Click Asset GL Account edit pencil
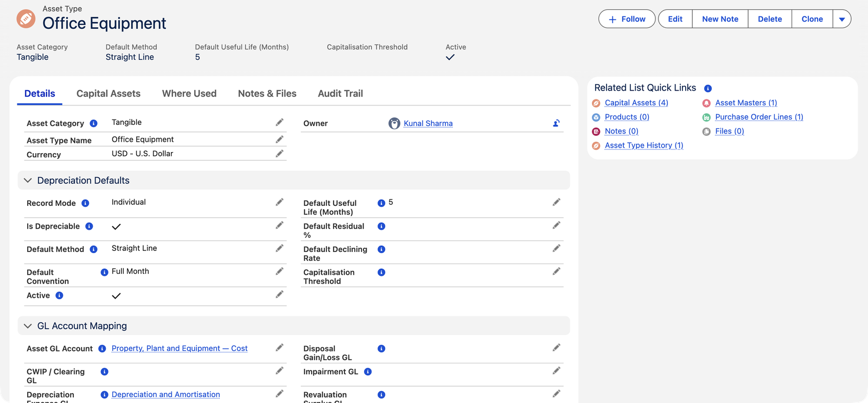This screenshot has width=868, height=403. (x=279, y=348)
